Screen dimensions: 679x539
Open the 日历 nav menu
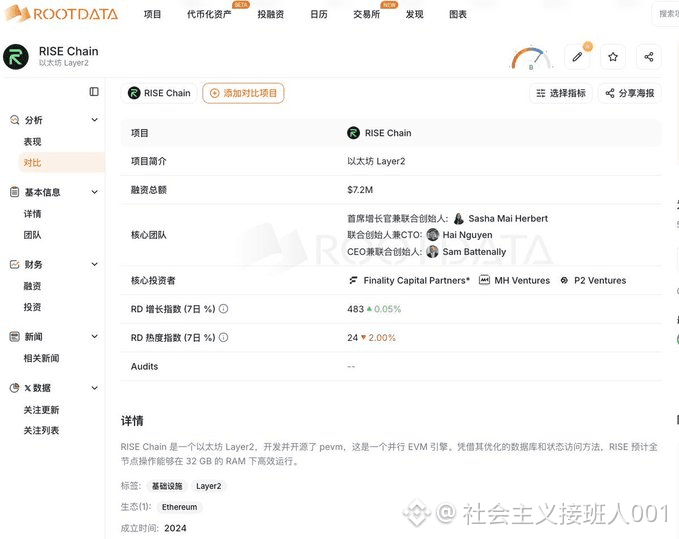[319, 14]
